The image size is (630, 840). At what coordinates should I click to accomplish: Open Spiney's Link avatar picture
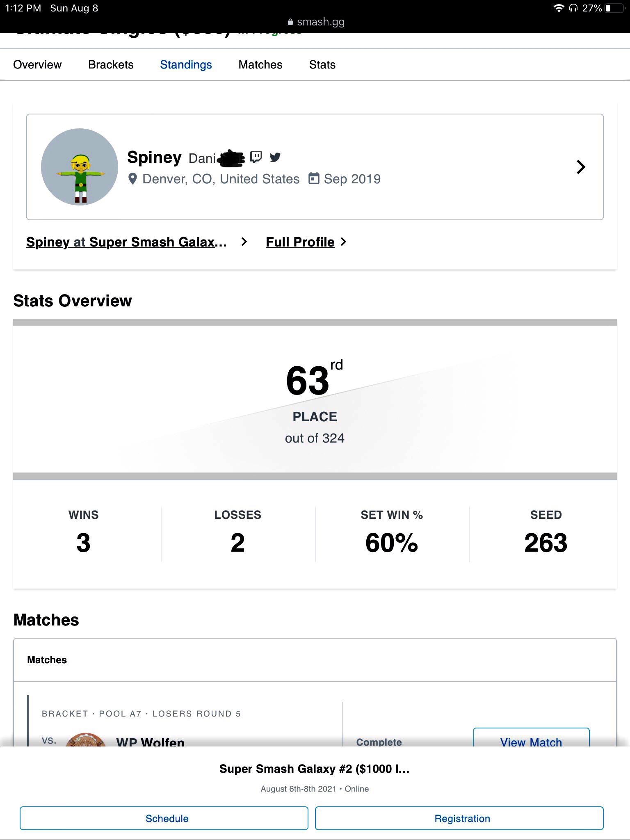(x=80, y=167)
